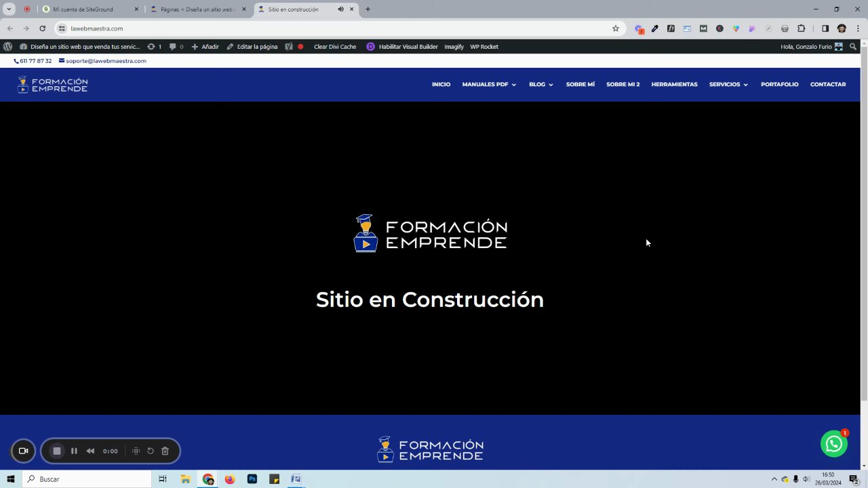Open the site name dashboard link
Viewport: 868px width, 488px height.
(x=80, y=47)
